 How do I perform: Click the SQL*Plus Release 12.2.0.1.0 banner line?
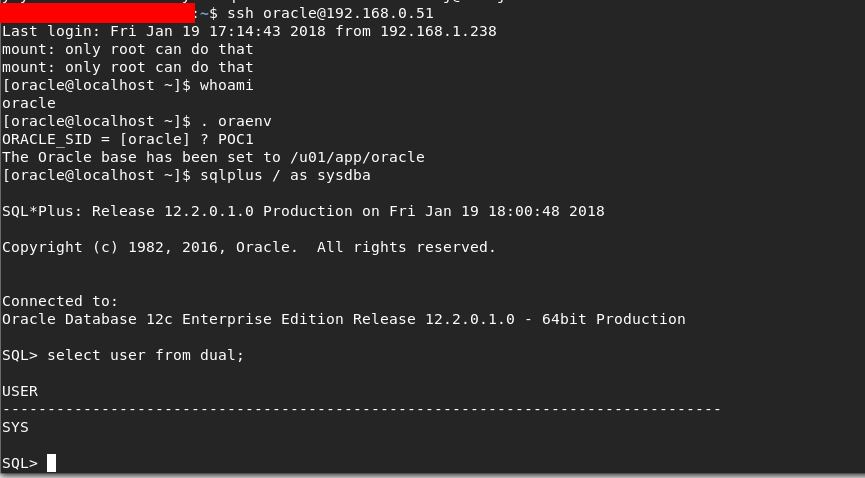point(303,211)
